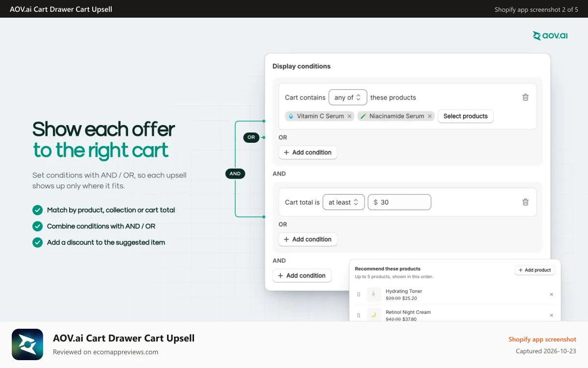
Task: Click the AND connector badge on the left line
Action: (235, 174)
